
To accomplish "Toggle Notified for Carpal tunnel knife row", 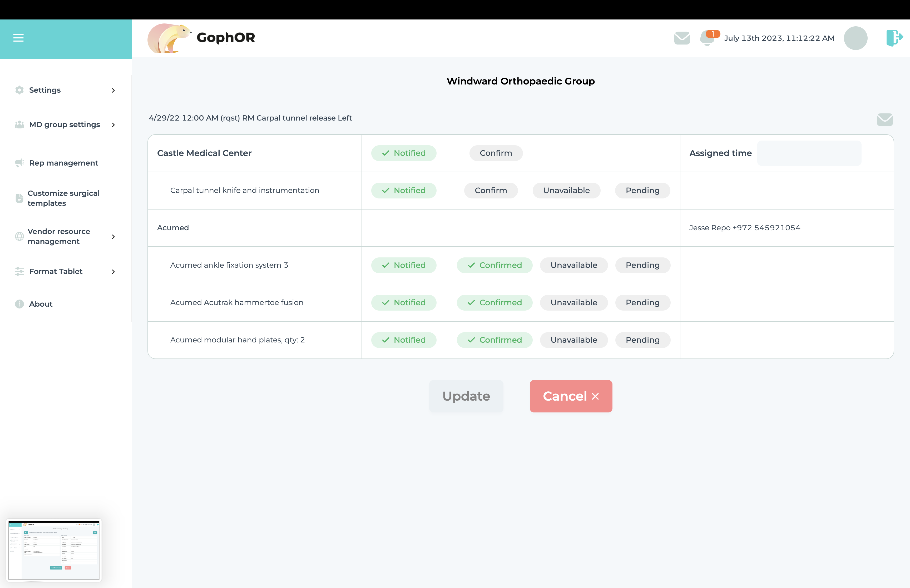I will (404, 191).
